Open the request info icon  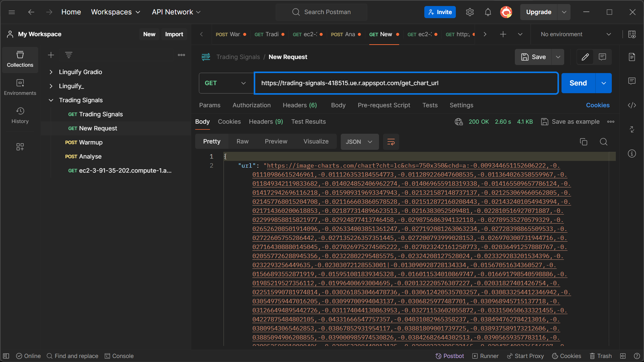(632, 154)
